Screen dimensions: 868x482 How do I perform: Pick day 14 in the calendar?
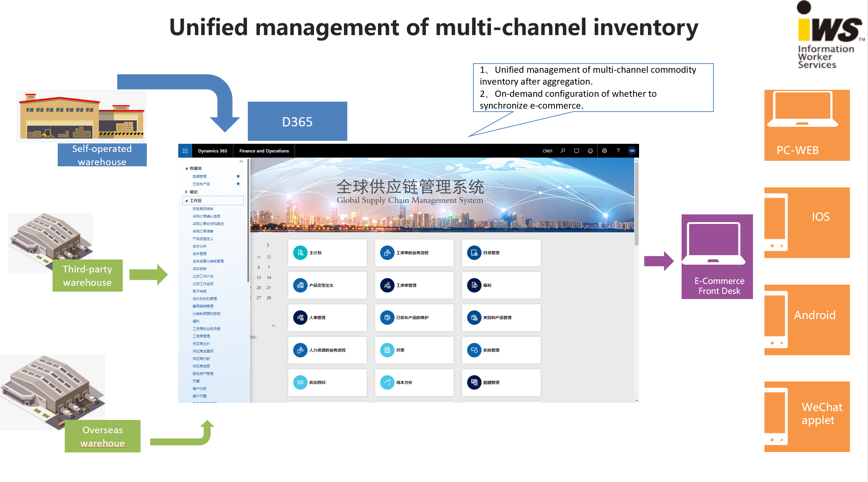269,278
